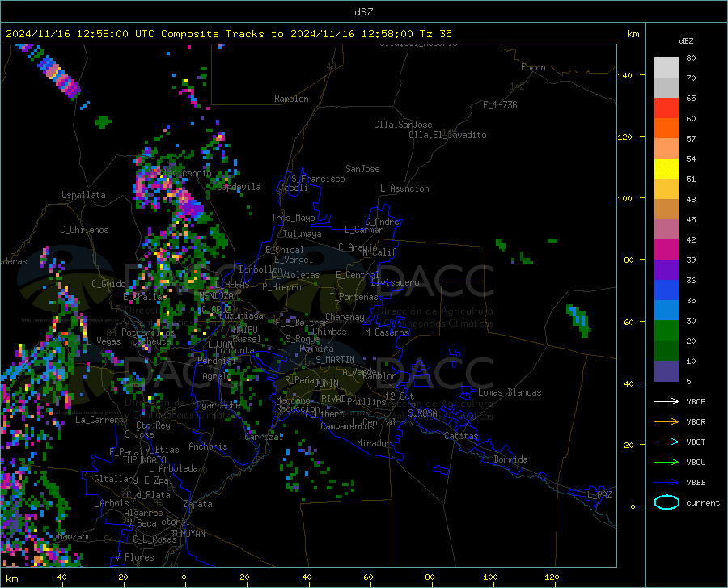The height and width of the screenshot is (588, 728).
Task: Click the 'VBCT' legend label
Action: pos(696,442)
